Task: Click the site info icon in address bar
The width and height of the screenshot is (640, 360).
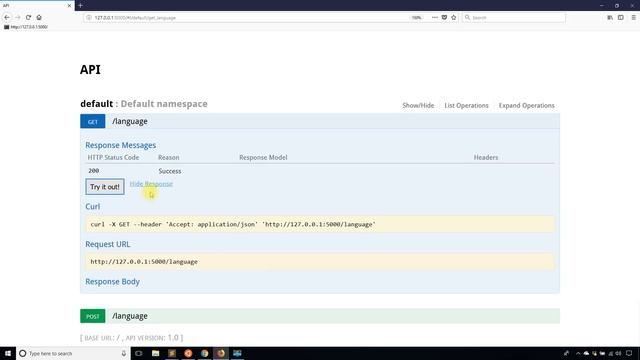Action: click(89, 18)
